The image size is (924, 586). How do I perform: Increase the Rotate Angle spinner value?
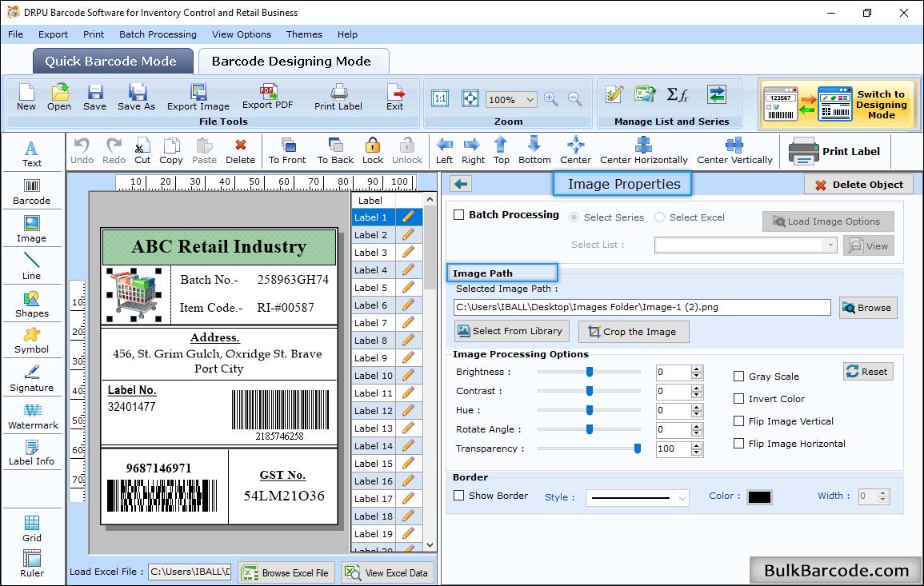pyautogui.click(x=697, y=426)
